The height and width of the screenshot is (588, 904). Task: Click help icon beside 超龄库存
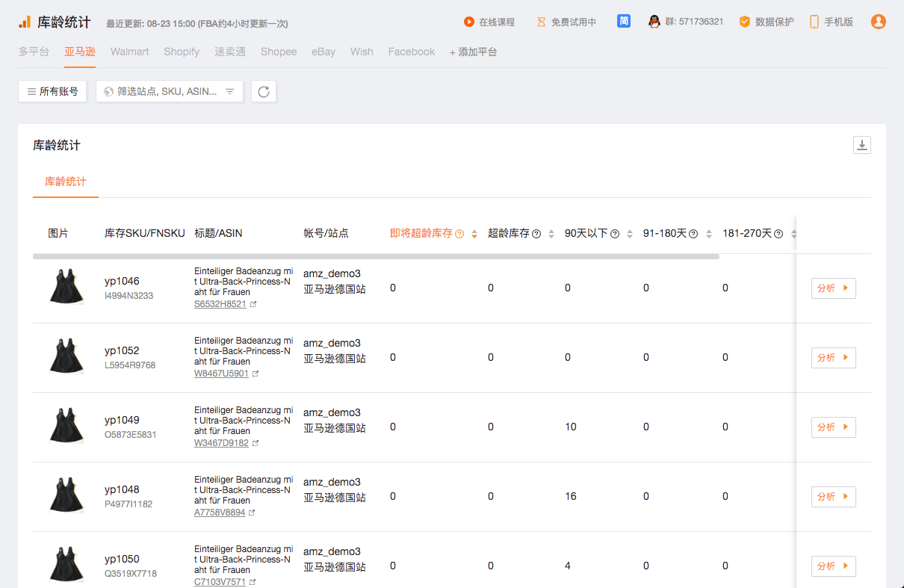point(536,234)
